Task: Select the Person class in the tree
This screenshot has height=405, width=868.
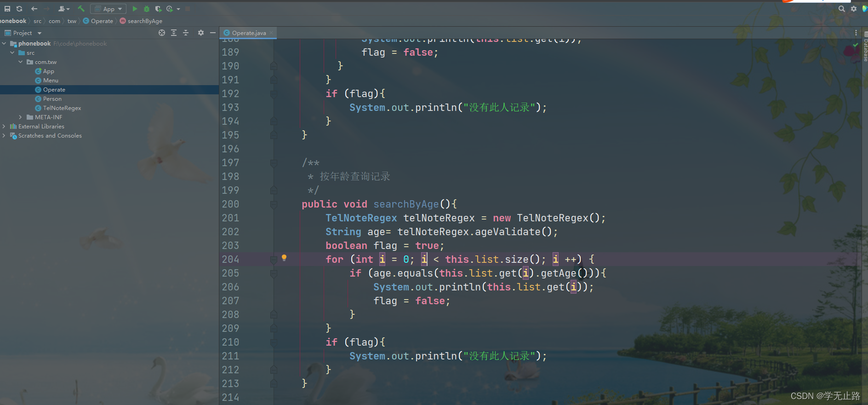Action: pyautogui.click(x=48, y=99)
